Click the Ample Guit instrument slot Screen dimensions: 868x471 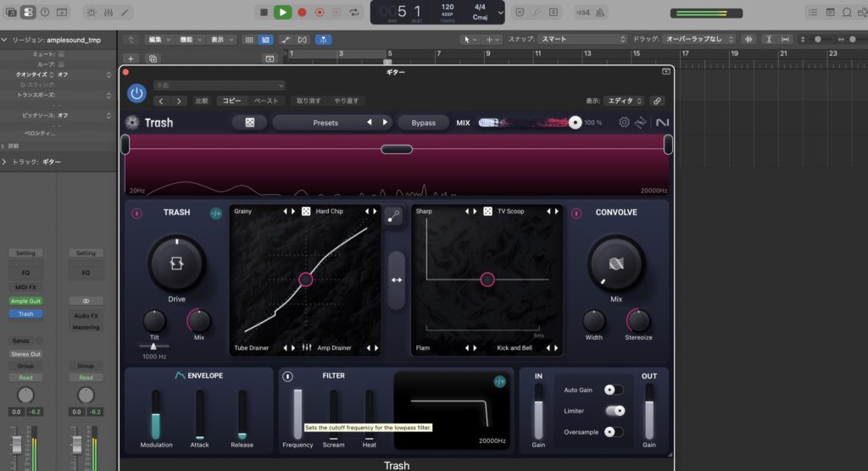point(25,301)
